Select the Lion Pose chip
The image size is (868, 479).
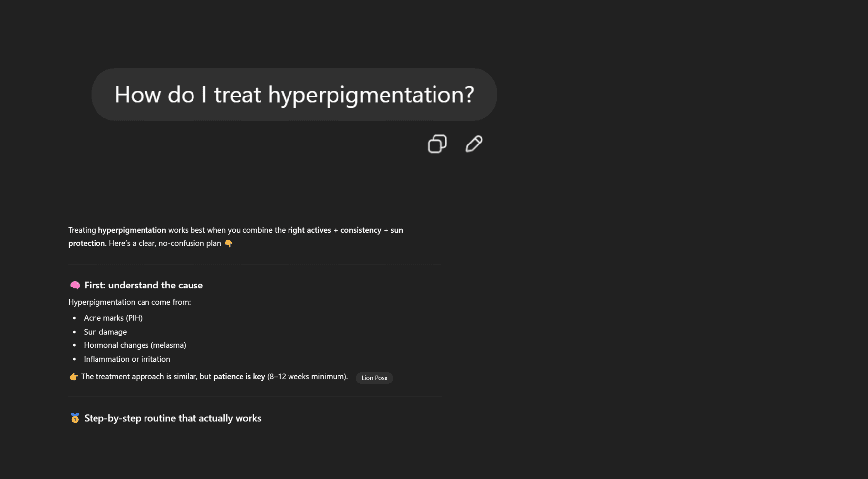(374, 378)
